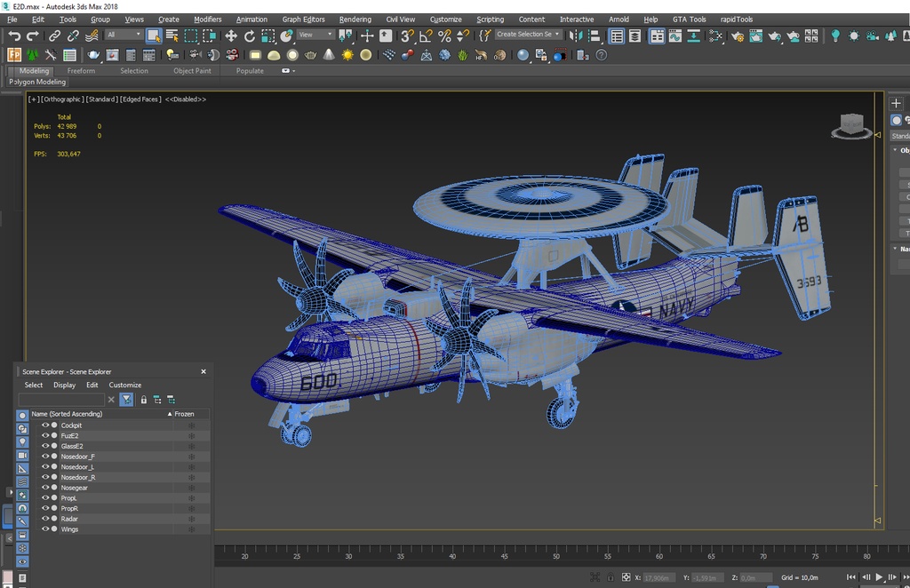
Task: Select the Move tool (Select and Move)
Action: coord(230,36)
